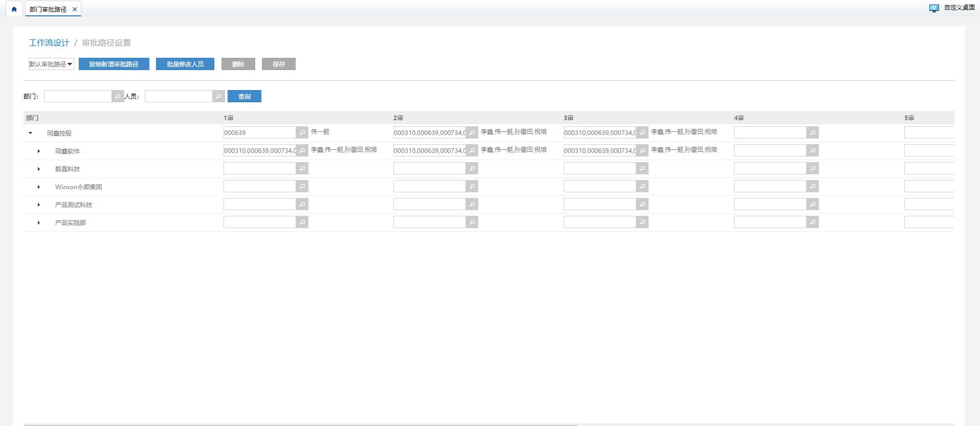Click the 复制新增审批路径 button

(x=114, y=64)
